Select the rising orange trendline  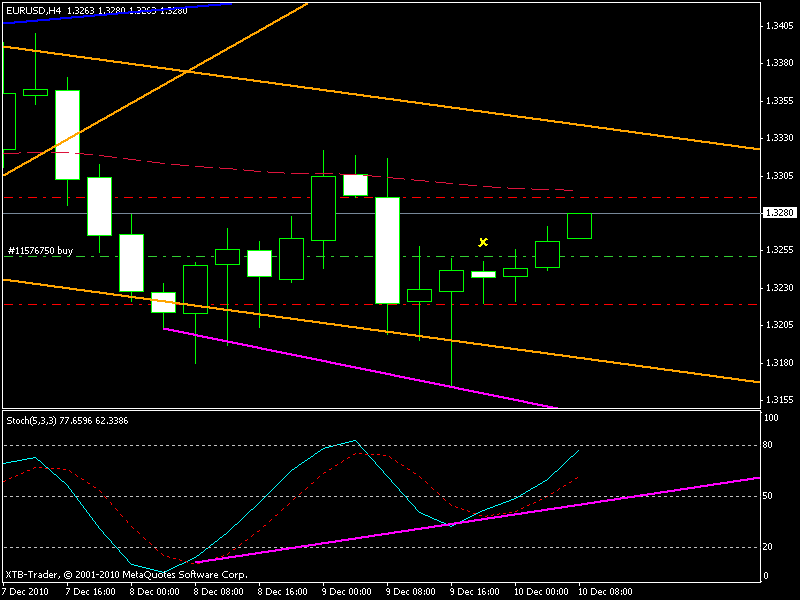pyautogui.click(x=155, y=89)
